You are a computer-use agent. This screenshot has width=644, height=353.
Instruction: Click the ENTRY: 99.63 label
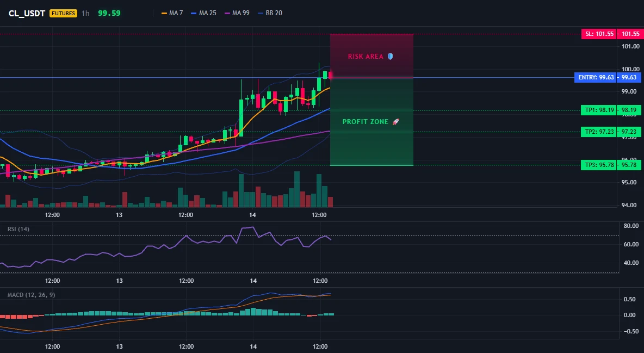[x=596, y=77]
